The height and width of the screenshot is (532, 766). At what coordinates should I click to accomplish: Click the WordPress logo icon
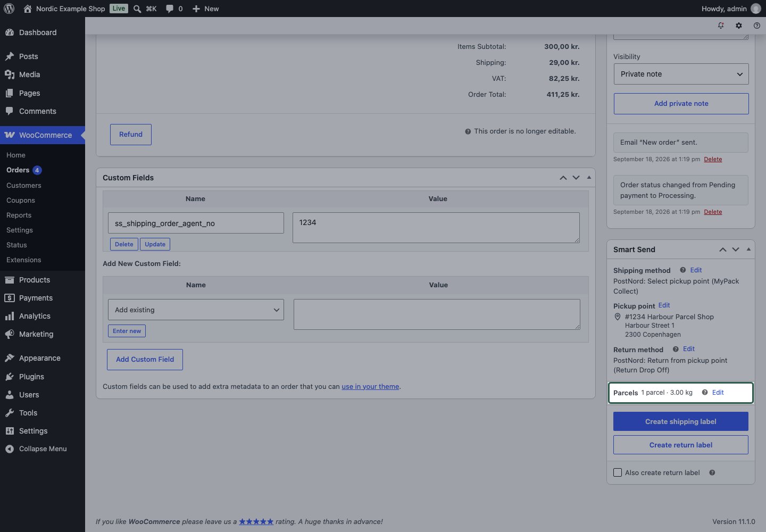click(9, 9)
